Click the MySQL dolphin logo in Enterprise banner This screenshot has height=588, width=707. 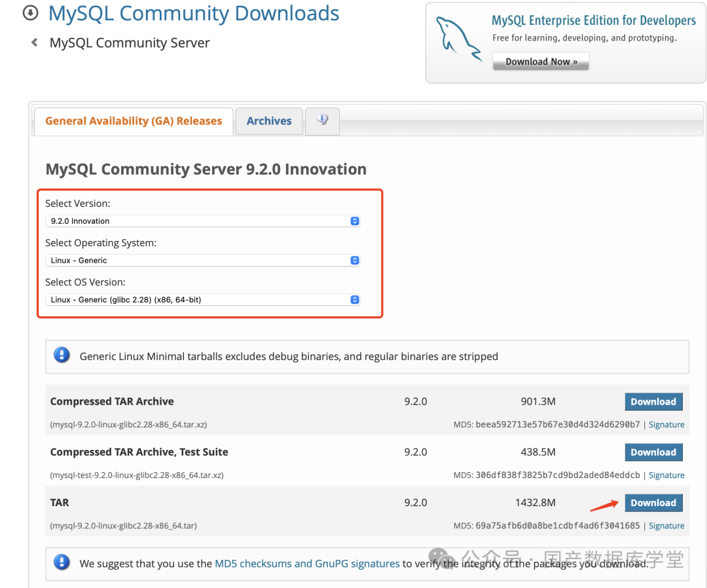coord(458,40)
